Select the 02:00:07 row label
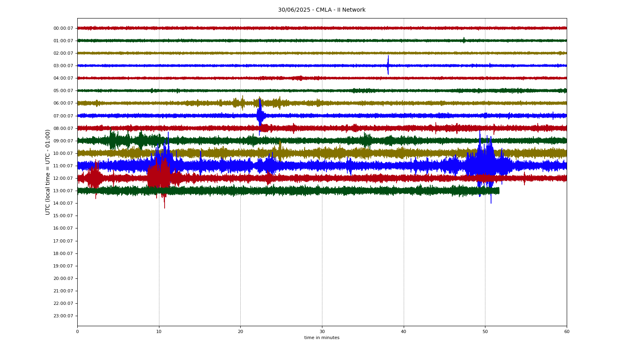 (63, 53)
